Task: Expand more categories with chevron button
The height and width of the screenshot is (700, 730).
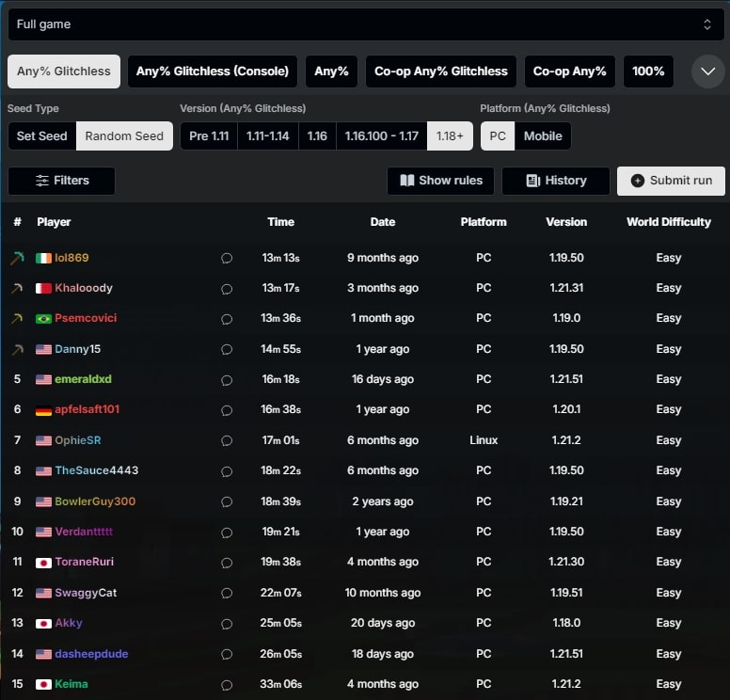Action: 708,72
